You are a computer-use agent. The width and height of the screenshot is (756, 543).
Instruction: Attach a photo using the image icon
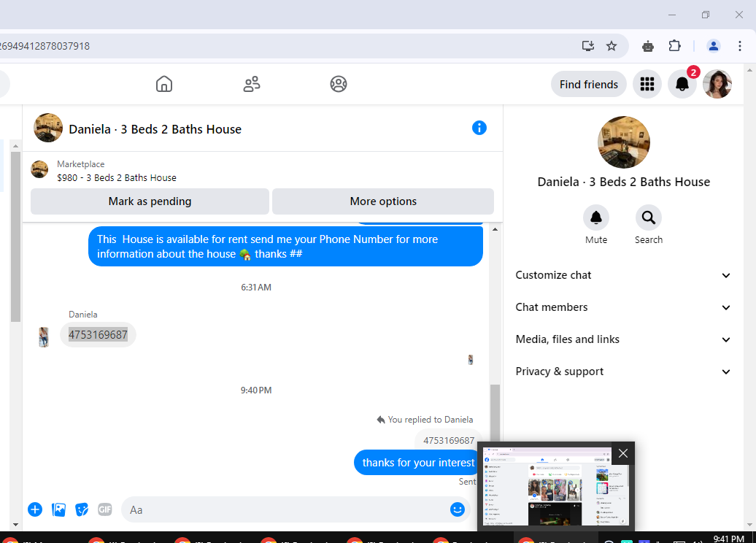(x=58, y=509)
